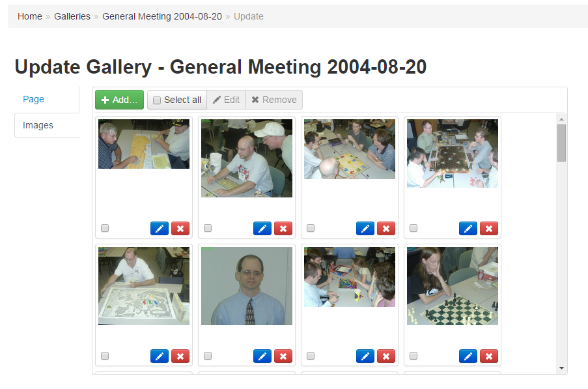Viewport: 588px width, 389px height.
Task: Delete the portrait of man in tie
Action: [x=283, y=356]
